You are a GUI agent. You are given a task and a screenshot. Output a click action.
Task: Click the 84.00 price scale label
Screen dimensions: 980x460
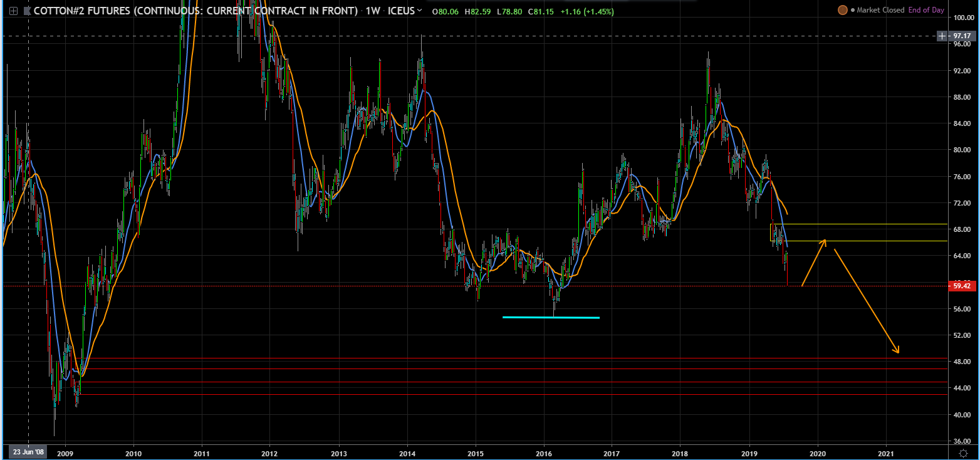coord(961,123)
